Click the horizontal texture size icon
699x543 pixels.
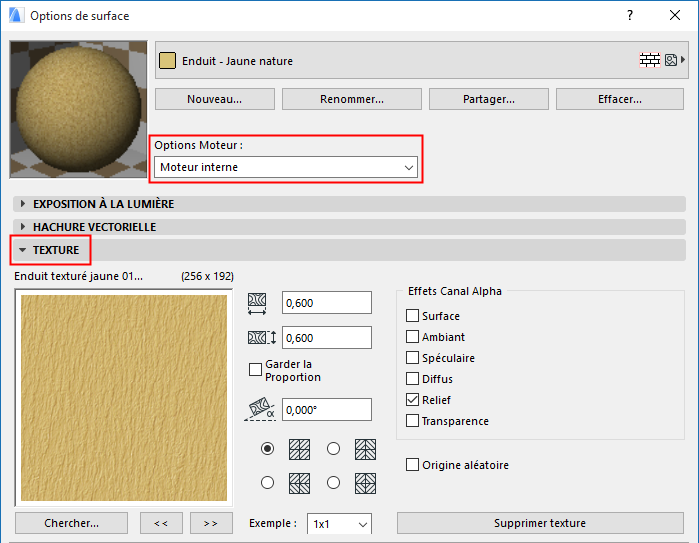257,304
